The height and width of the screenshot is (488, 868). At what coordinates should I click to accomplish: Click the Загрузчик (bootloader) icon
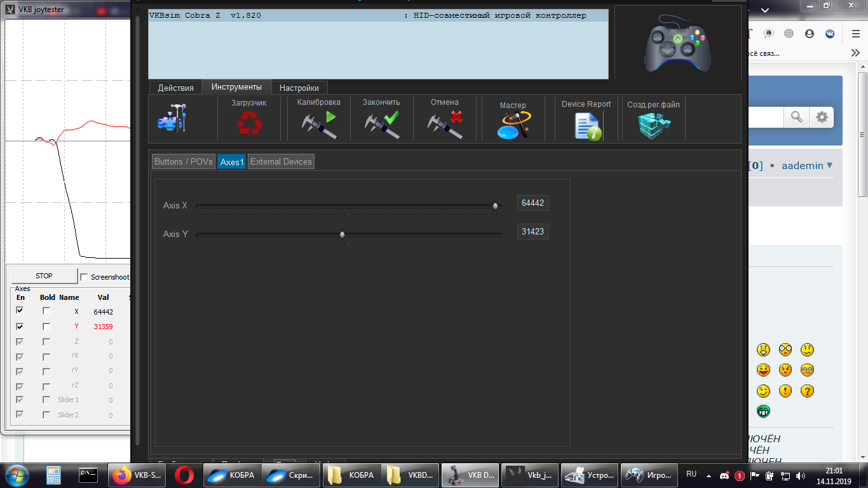tap(249, 123)
